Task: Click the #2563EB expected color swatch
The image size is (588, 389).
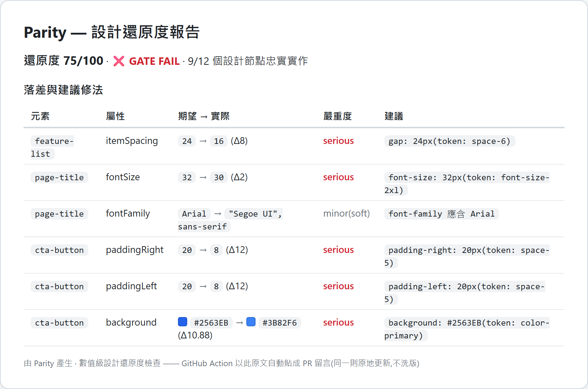Action: tap(183, 322)
